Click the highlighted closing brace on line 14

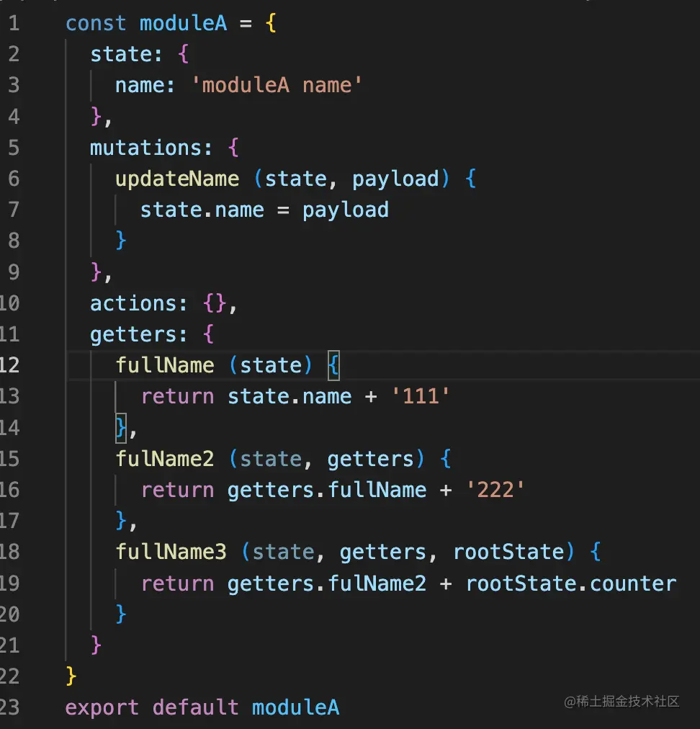[121, 428]
